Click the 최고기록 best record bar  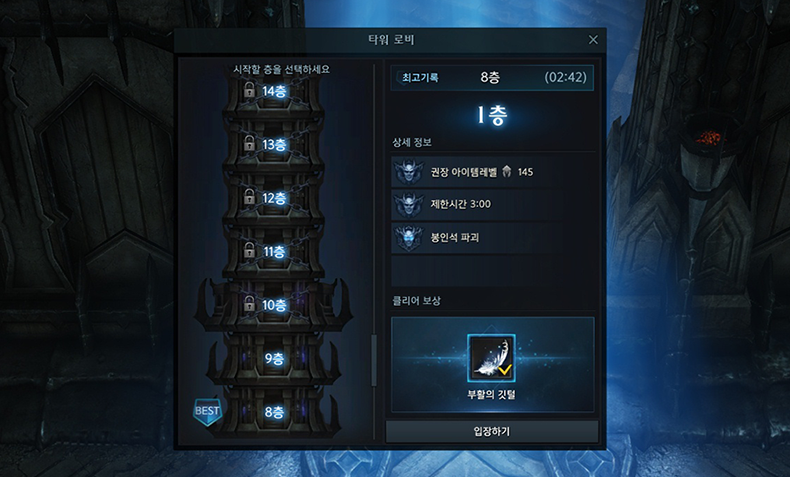click(492, 78)
